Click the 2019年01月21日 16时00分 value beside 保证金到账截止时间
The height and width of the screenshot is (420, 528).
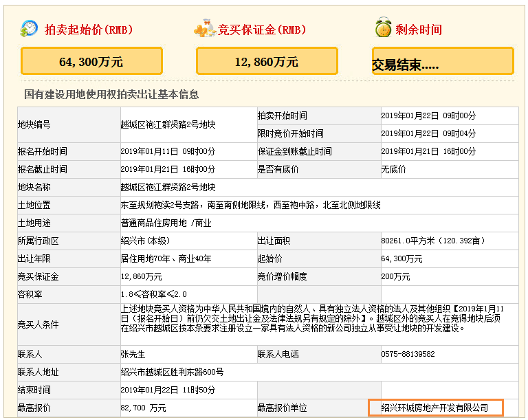click(428, 151)
